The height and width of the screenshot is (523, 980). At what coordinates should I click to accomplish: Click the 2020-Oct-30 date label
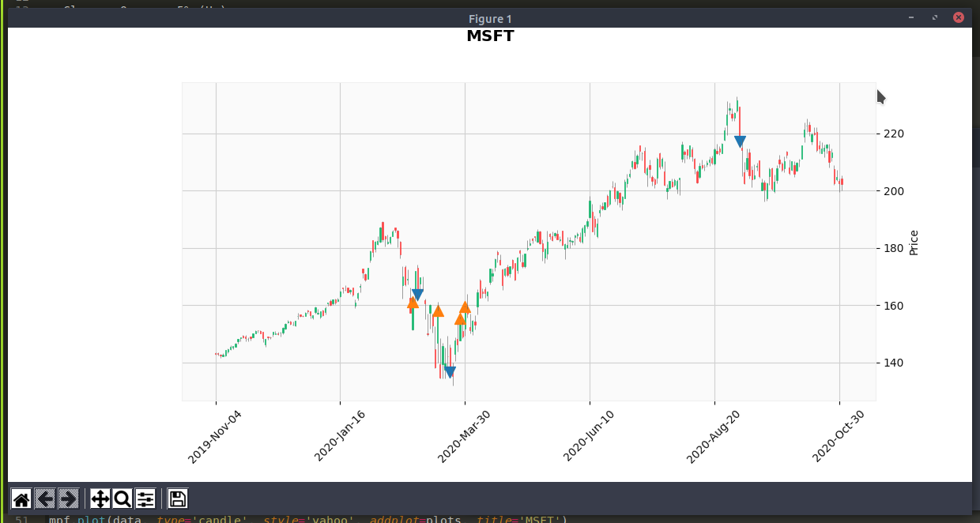click(839, 432)
